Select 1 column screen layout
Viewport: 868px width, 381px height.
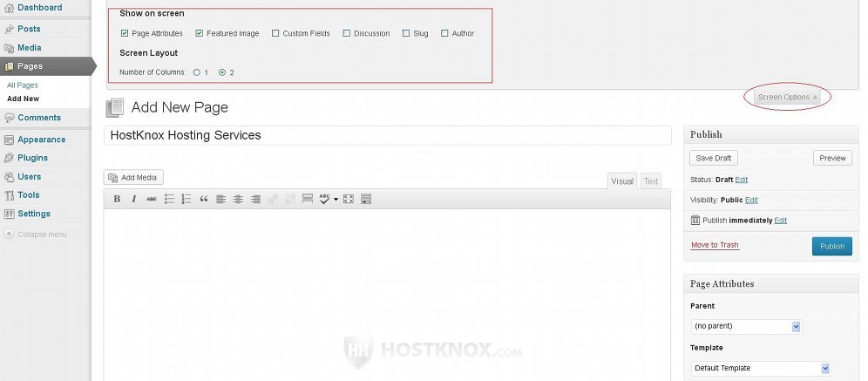click(196, 72)
